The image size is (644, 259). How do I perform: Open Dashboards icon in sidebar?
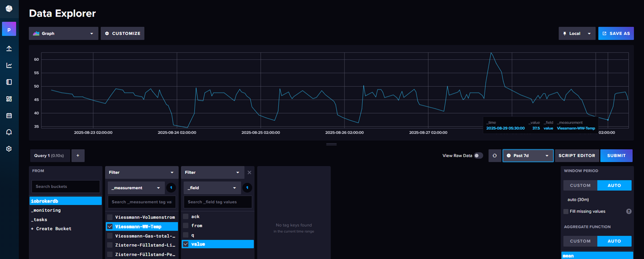[x=9, y=99]
